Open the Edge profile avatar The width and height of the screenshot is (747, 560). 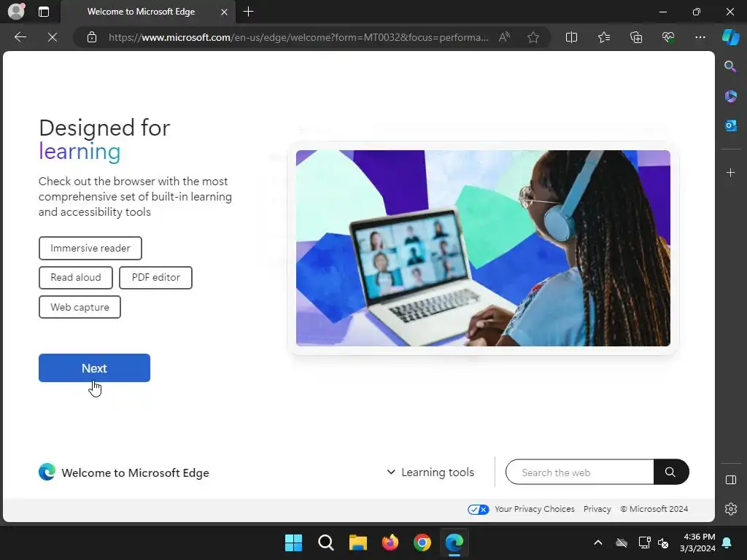pos(16,12)
